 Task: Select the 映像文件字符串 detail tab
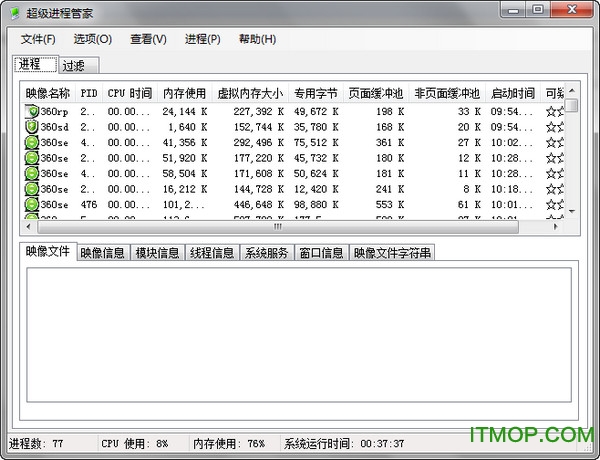pos(392,253)
